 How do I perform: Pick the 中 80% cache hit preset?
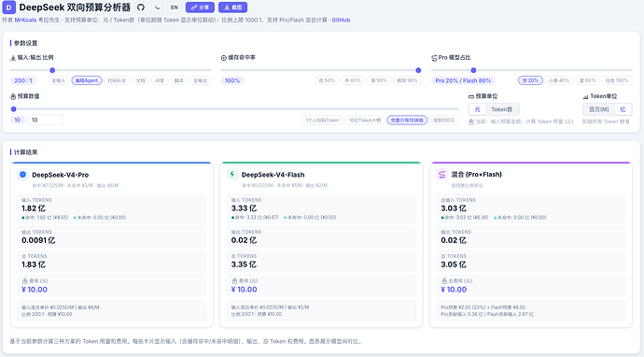click(x=353, y=80)
